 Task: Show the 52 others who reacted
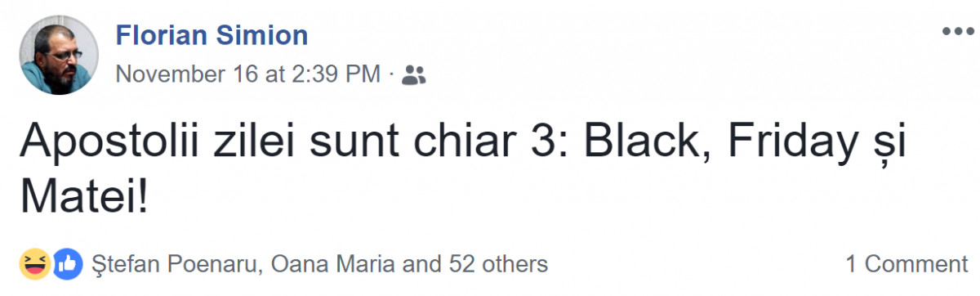tap(498, 264)
